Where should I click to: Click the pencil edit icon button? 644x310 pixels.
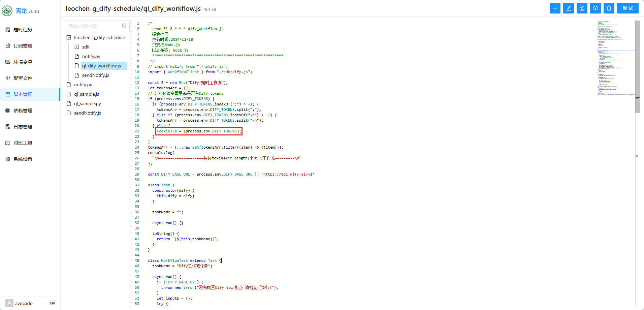(568, 8)
